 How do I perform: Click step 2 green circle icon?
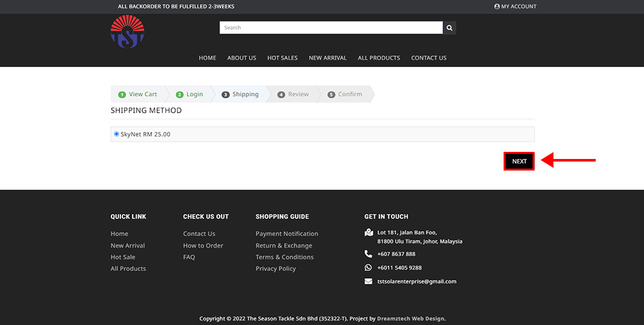pyautogui.click(x=180, y=95)
